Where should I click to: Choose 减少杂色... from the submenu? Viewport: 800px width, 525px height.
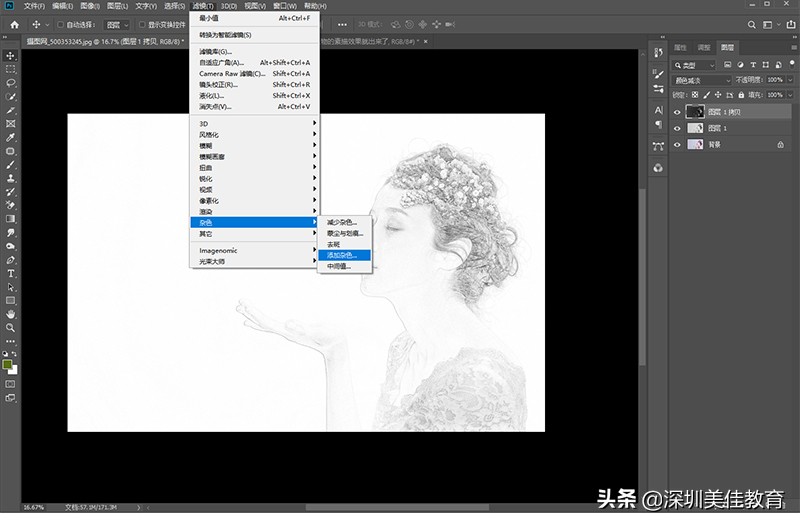point(344,222)
